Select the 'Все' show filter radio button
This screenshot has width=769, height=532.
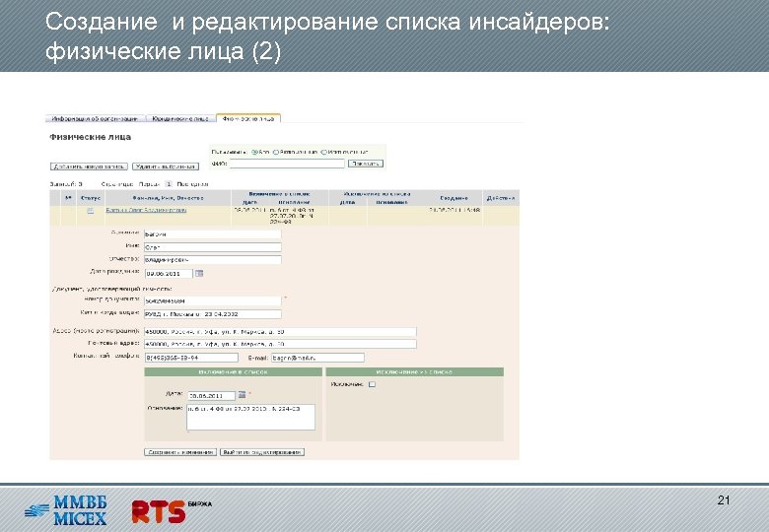[254, 153]
